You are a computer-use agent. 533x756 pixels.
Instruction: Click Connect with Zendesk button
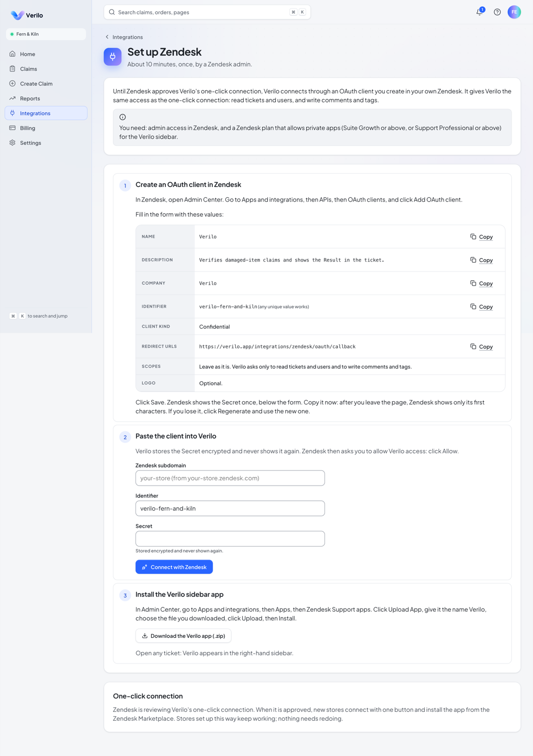174,567
